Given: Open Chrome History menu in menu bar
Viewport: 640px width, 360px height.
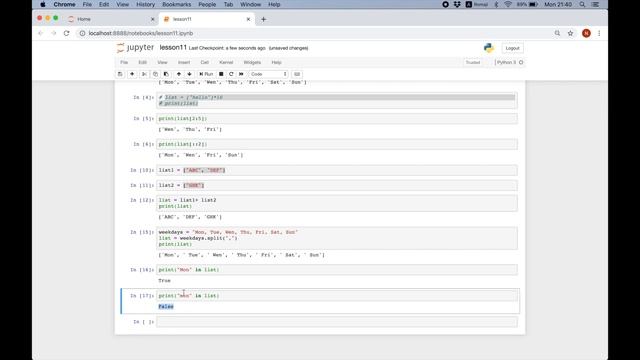Looking at the screenshot, I should click(x=145, y=4).
